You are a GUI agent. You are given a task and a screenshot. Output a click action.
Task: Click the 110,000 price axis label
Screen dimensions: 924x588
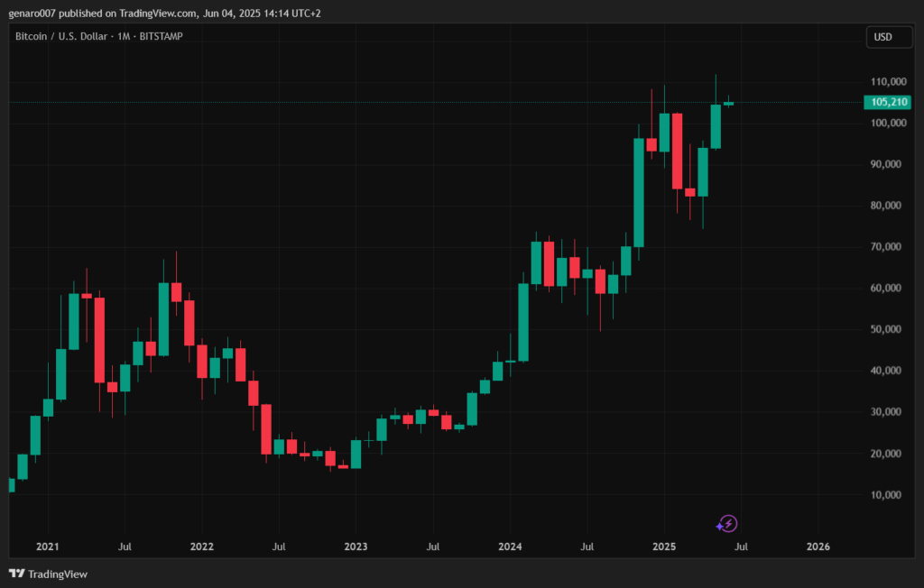point(888,81)
